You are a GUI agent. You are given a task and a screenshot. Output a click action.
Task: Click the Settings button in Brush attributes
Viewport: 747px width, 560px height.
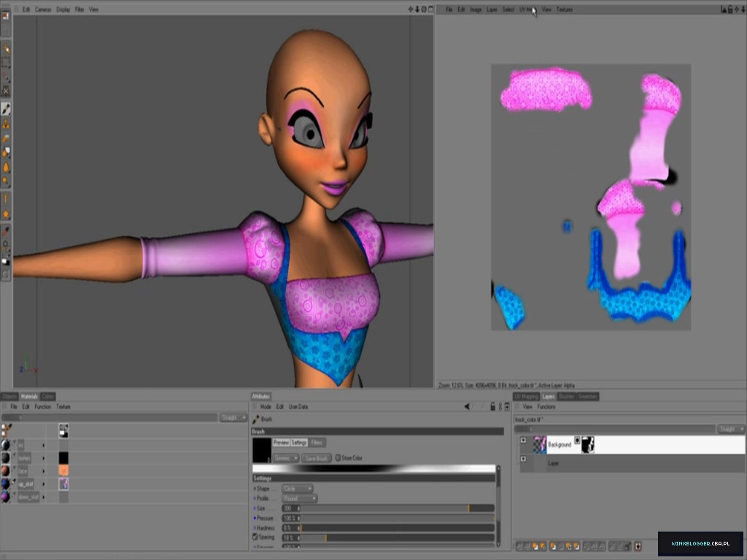pyautogui.click(x=298, y=443)
